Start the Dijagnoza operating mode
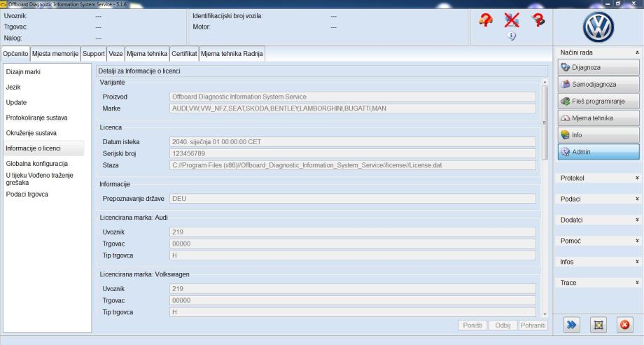The height and width of the screenshot is (345, 644). 598,67
